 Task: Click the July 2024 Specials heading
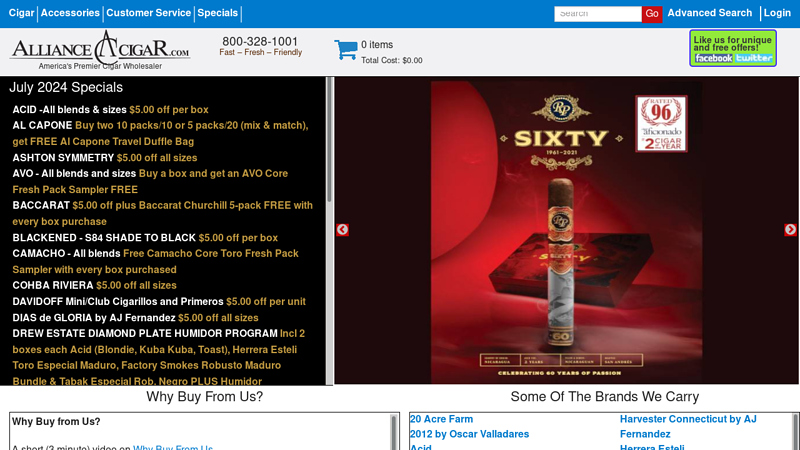pyautogui.click(x=66, y=87)
